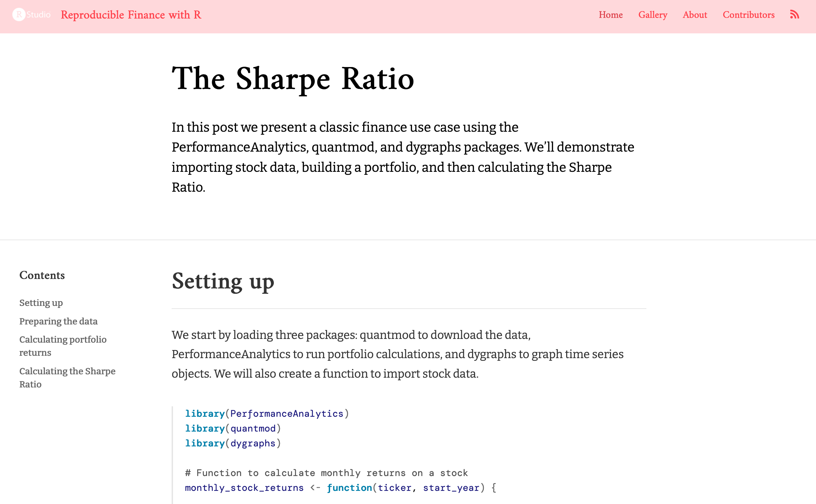Image resolution: width=816 pixels, height=504 pixels.
Task: Jump to Preparing the data section
Action: click(x=58, y=321)
